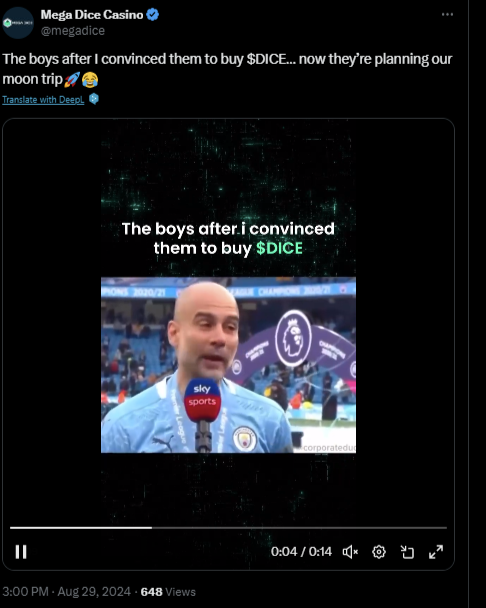Open the Mega Dice Casino profile avatar
The height and width of the screenshot is (608, 486).
coord(18,22)
